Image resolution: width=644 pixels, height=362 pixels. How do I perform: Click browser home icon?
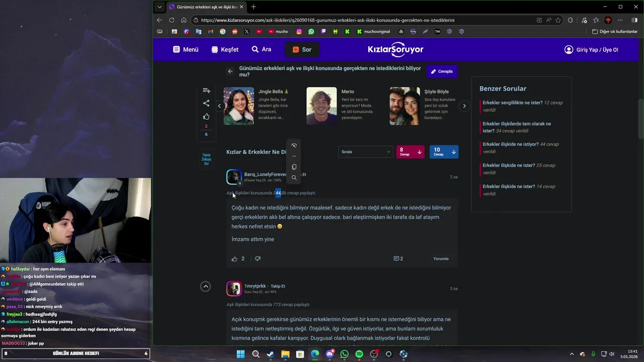184,20
